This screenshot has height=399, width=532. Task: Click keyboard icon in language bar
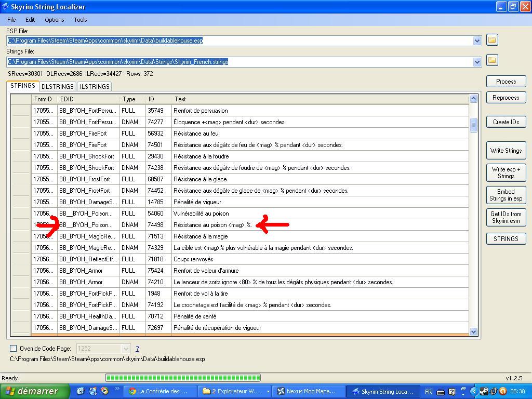[x=441, y=392]
